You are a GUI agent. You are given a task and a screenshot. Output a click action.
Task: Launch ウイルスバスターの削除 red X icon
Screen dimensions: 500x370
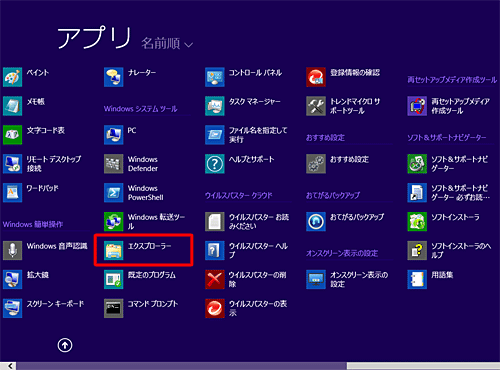pos(215,279)
